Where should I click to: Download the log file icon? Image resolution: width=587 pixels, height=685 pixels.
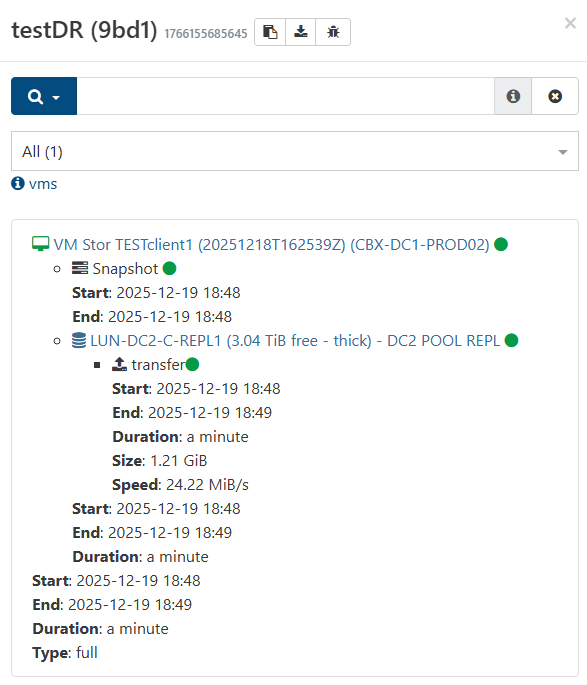tap(300, 32)
